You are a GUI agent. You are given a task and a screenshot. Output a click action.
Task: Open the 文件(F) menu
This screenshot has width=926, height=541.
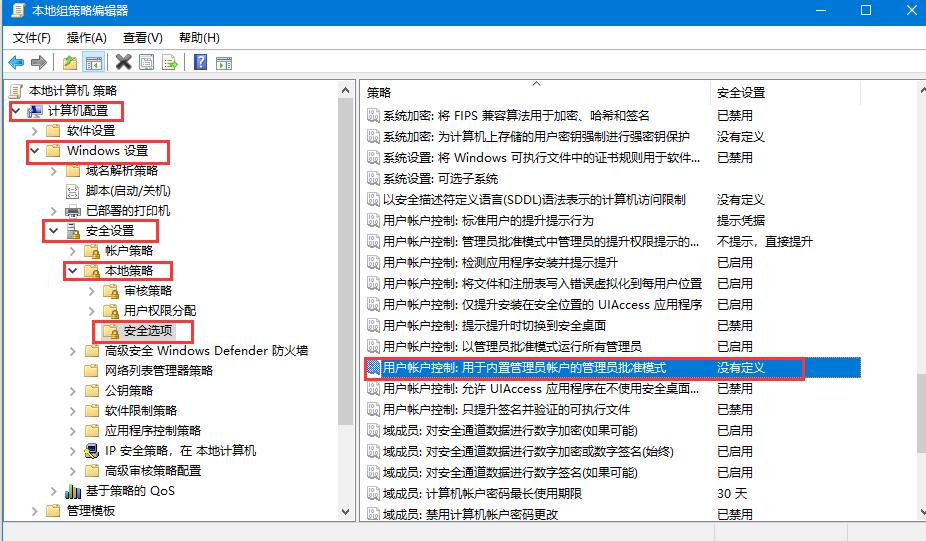(x=32, y=37)
